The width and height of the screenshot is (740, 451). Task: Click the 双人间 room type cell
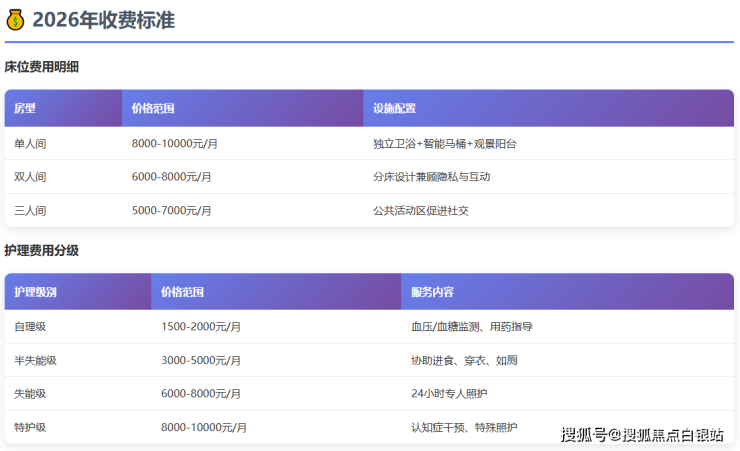(30, 177)
